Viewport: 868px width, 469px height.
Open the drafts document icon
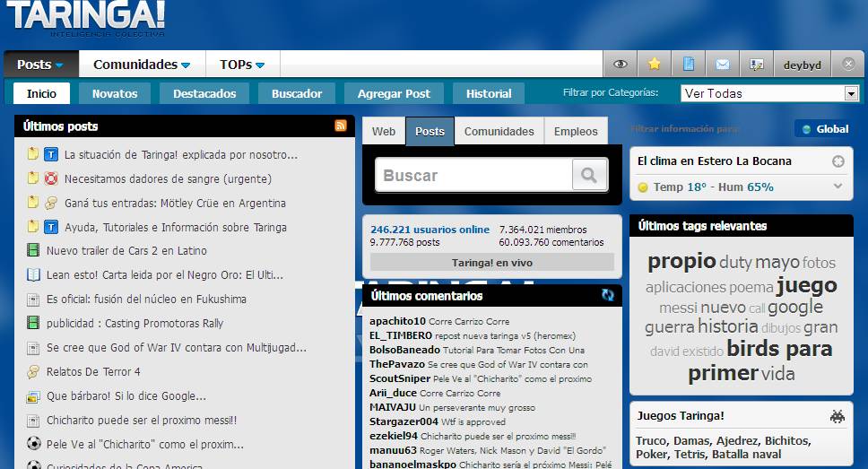coord(688,65)
